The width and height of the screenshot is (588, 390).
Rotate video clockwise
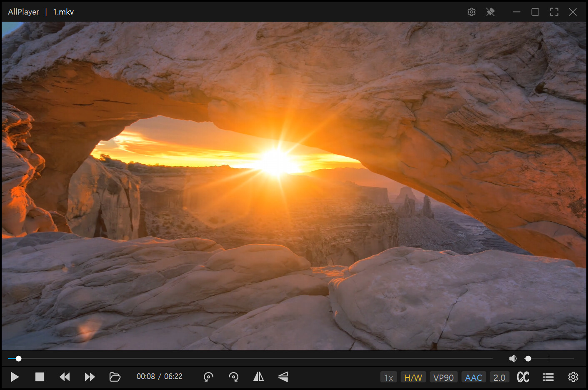tap(234, 377)
